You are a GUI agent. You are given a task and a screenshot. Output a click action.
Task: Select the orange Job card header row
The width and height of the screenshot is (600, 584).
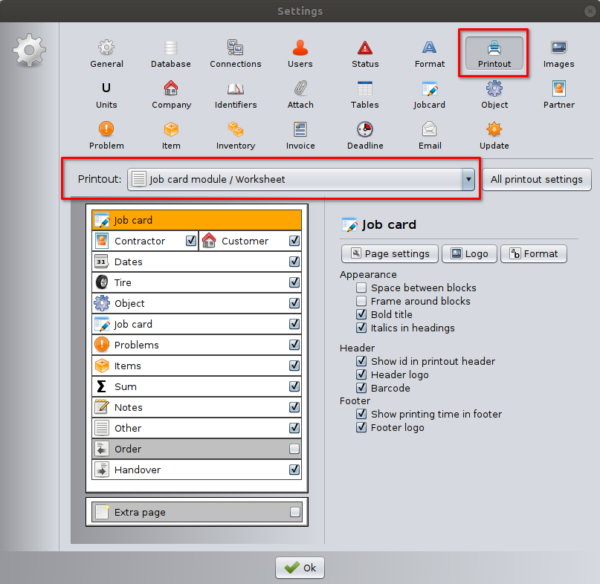point(197,220)
